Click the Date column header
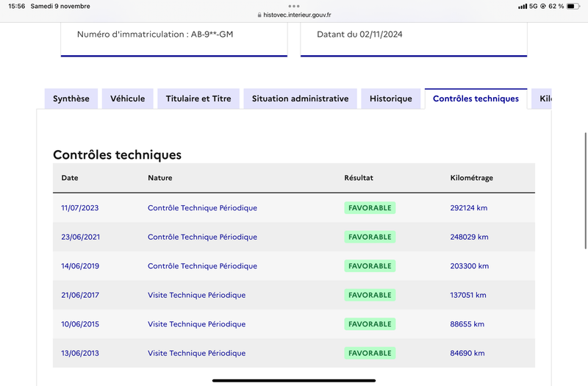Image resolution: width=588 pixels, height=386 pixels. click(x=70, y=178)
